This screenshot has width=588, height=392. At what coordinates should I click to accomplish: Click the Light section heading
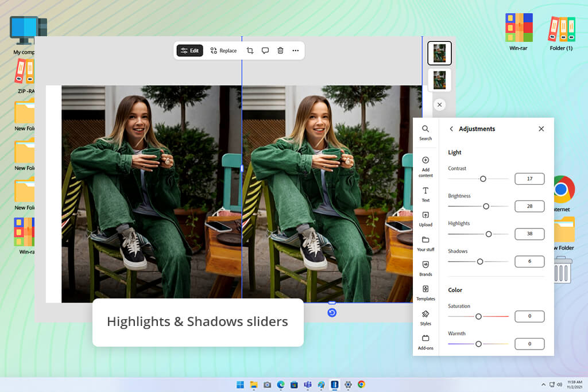tap(455, 153)
